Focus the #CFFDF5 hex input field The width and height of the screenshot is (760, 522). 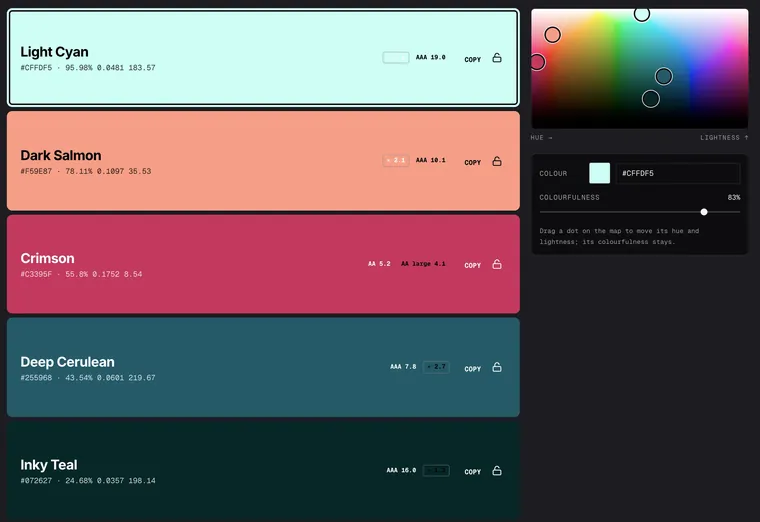[678, 173]
